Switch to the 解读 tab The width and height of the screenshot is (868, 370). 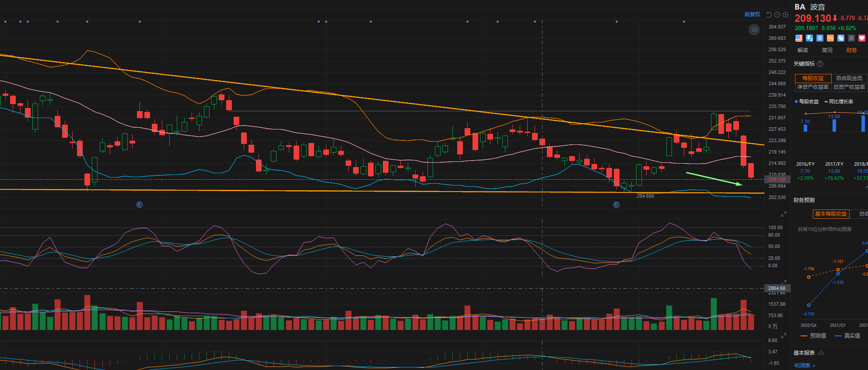click(803, 50)
